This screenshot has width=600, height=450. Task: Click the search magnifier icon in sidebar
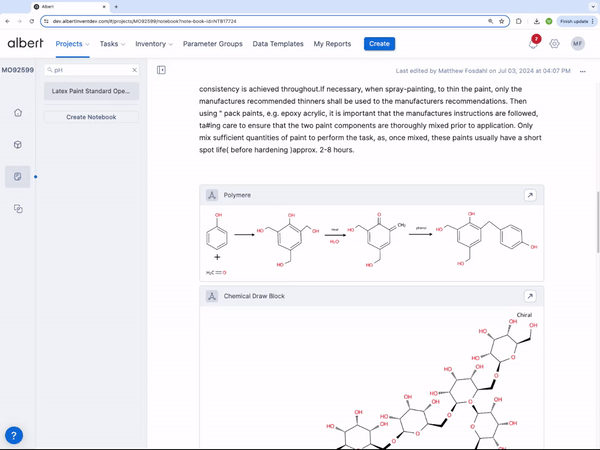coord(49,70)
